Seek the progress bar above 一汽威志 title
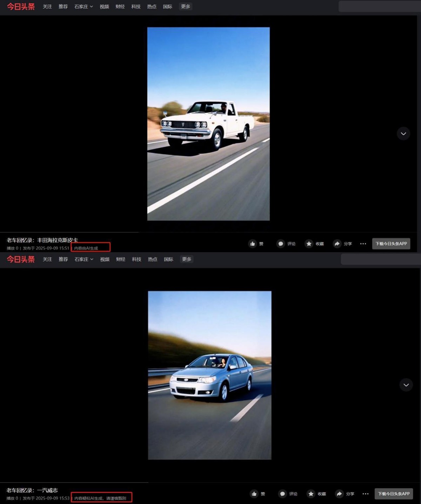The height and width of the screenshot is (504, 421). [x=210, y=483]
